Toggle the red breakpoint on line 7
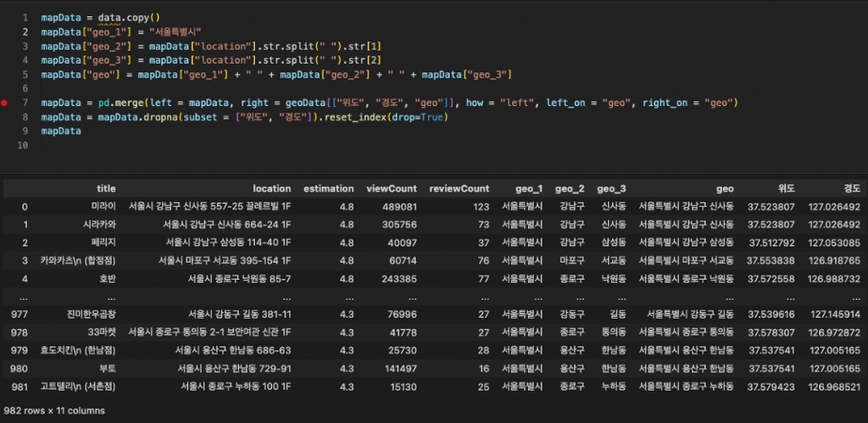Image resolution: width=868 pixels, height=423 pixels. [x=4, y=103]
